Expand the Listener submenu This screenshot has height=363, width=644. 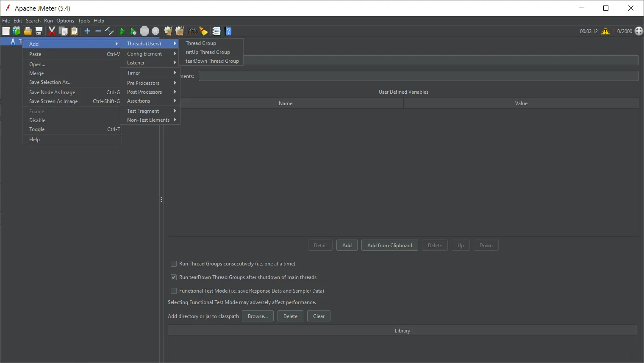[x=150, y=63]
